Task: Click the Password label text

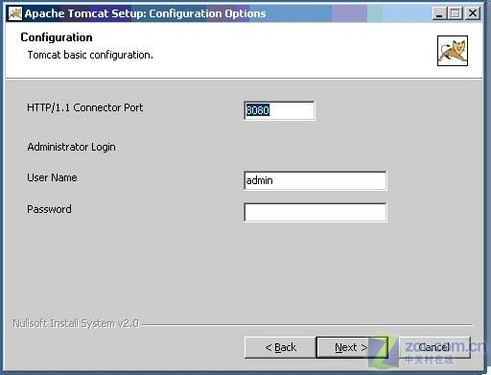Action: pyautogui.click(x=49, y=209)
